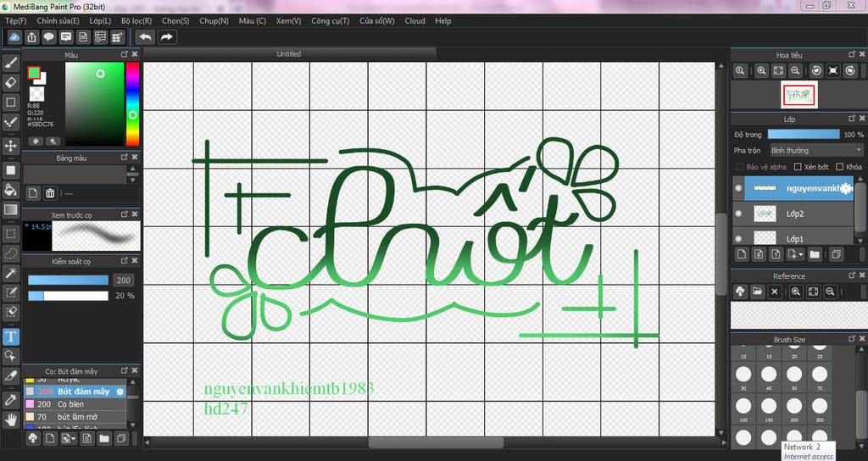Adjust the brush opacity slider at 20%
Image resolution: width=868 pixels, height=461 pixels.
coord(68,296)
